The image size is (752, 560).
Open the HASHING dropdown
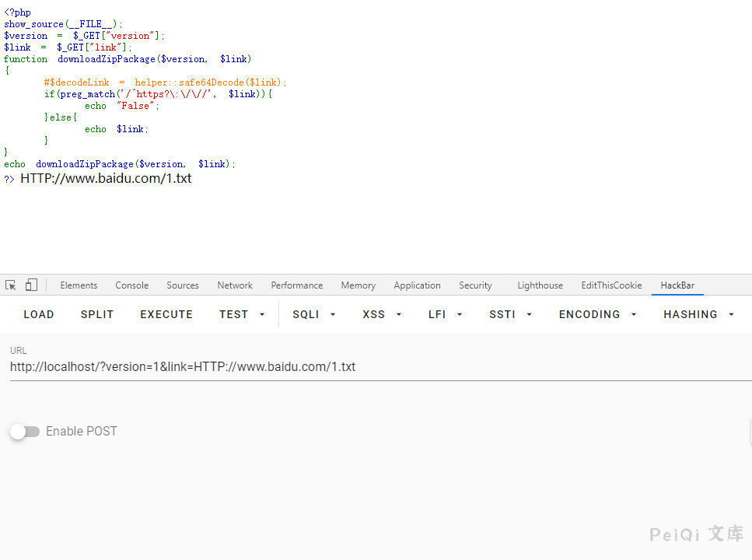(x=698, y=314)
